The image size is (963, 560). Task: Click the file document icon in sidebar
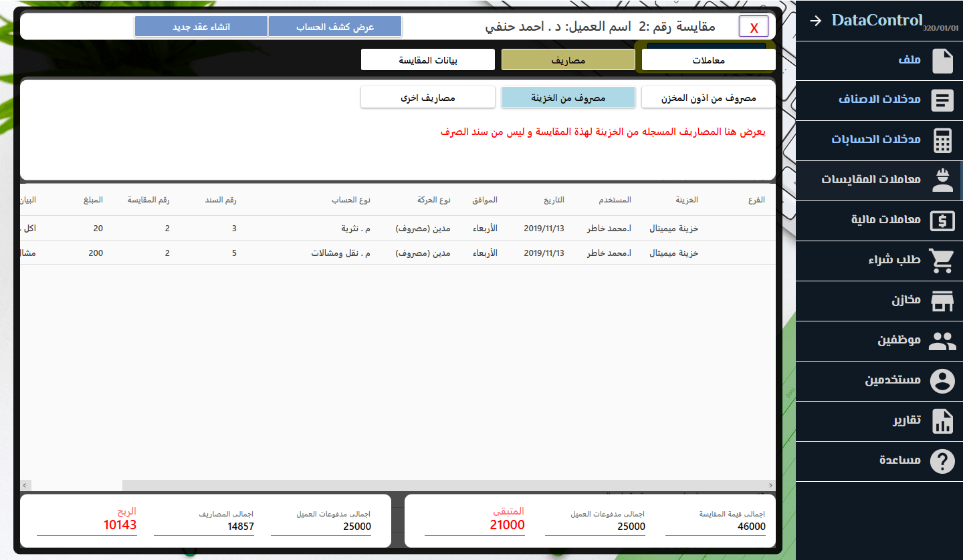coord(942,61)
